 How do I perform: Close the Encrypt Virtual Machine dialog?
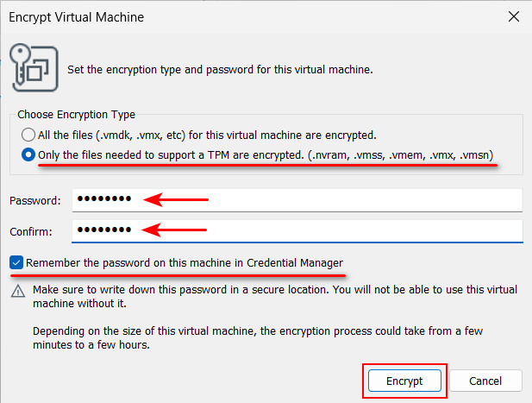(x=514, y=16)
